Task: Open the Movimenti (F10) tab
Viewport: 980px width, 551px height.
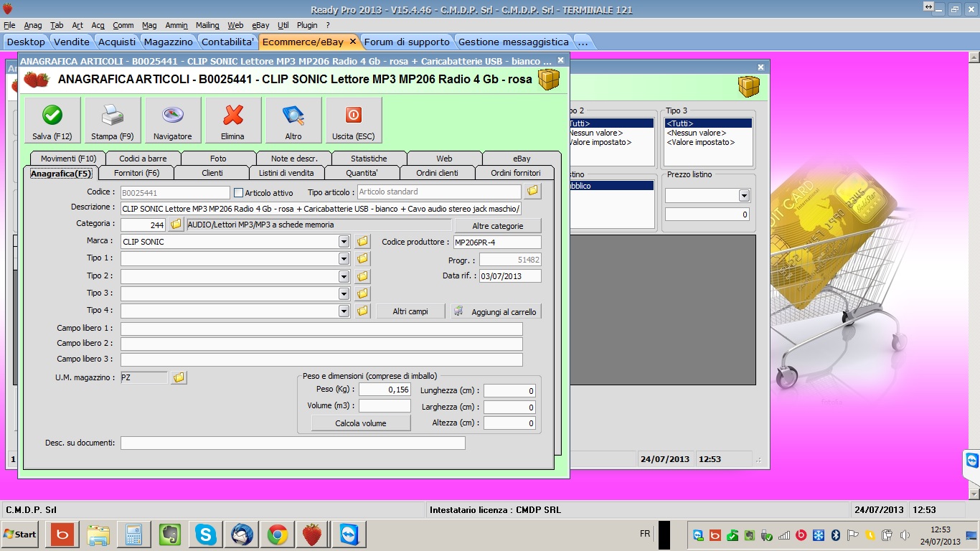Action: 68,159
